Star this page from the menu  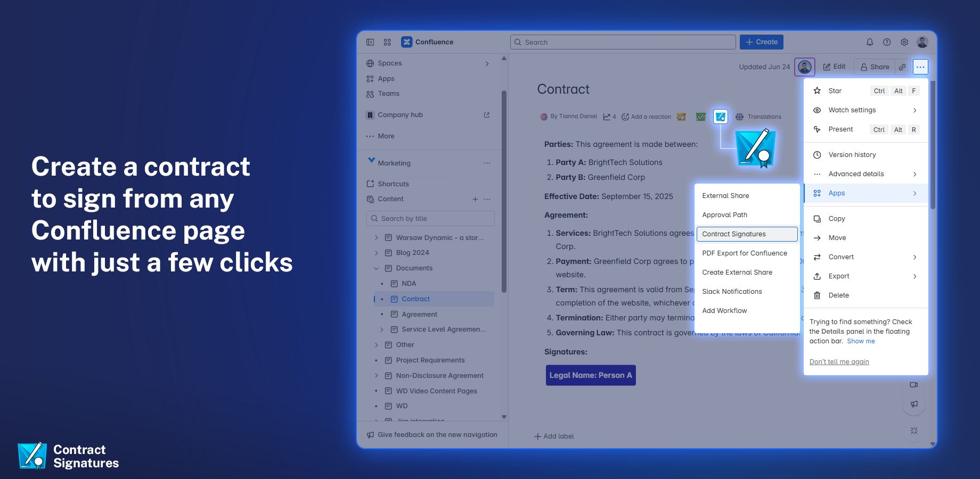pos(866,91)
